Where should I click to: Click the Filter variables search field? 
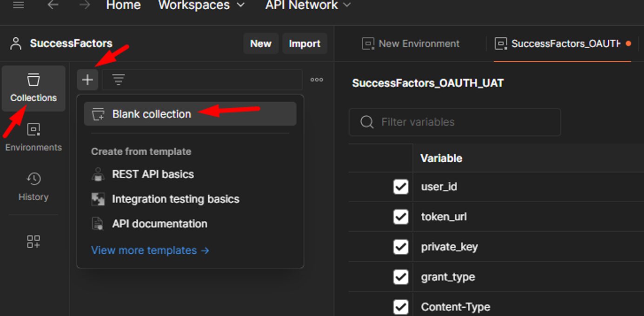tap(455, 122)
